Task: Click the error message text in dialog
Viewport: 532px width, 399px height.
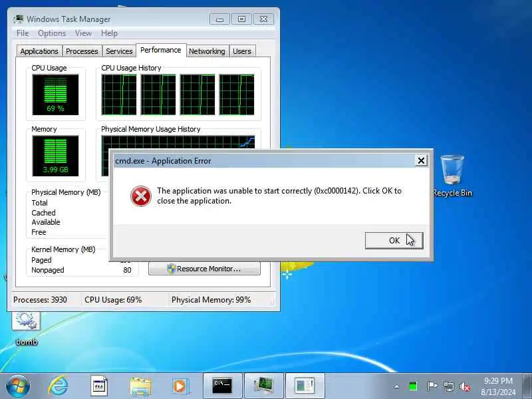Action: tap(279, 196)
